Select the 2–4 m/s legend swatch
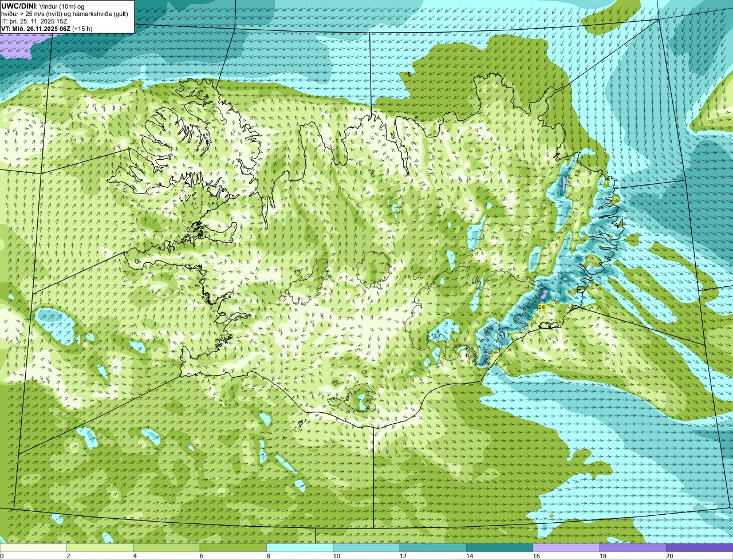Image resolution: width=733 pixels, height=560 pixels. (100, 547)
